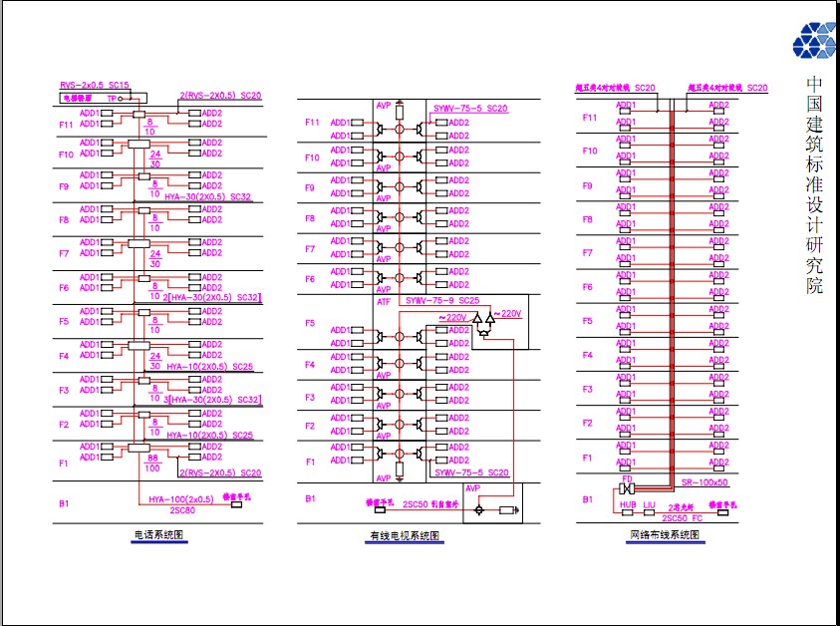840x626 pixels.
Task: Click the 3[HYA-30(2X0.5) SC32] label
Action: coord(211,400)
